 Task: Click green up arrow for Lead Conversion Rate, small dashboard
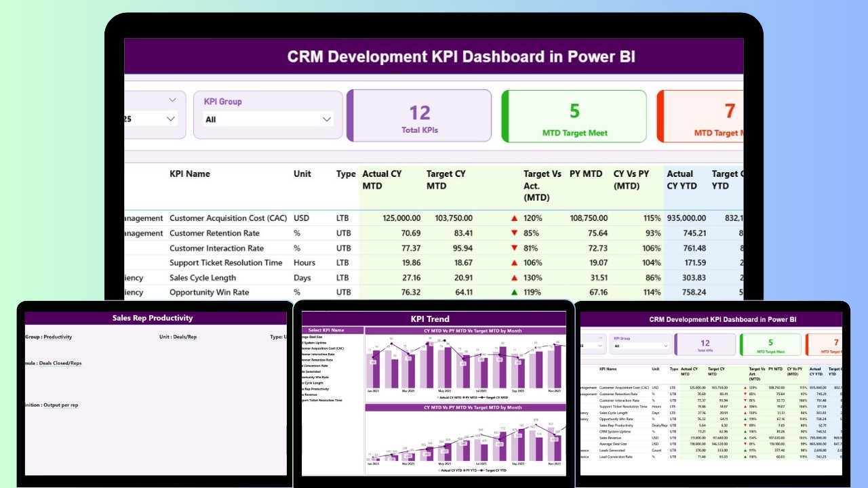745,457
